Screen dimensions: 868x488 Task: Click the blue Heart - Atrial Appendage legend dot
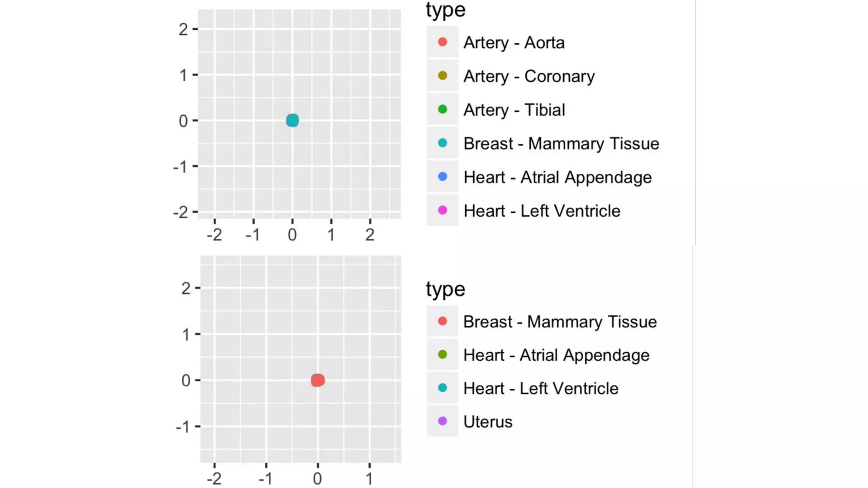[x=442, y=177]
